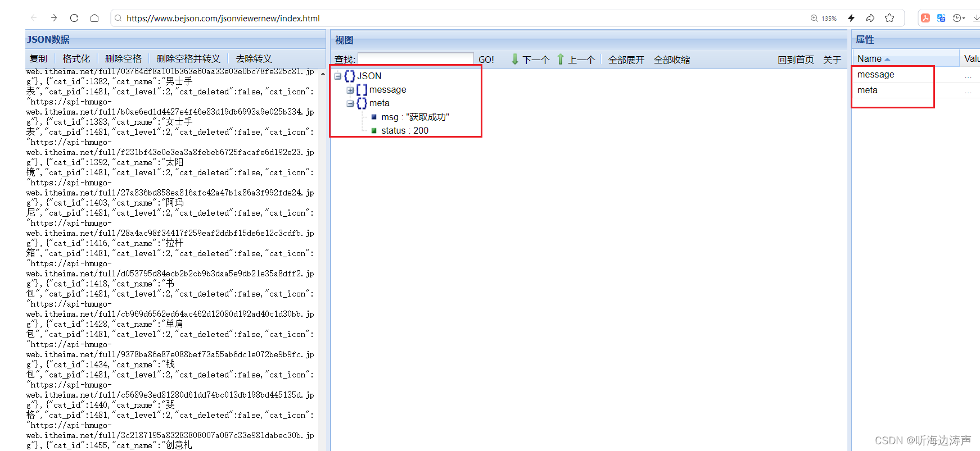Click the green down arrow 下一个 button
The image size is (980, 451).
530,60
